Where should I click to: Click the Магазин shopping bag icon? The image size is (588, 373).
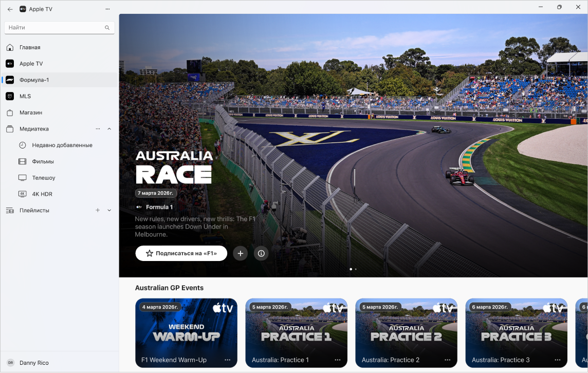click(x=10, y=113)
